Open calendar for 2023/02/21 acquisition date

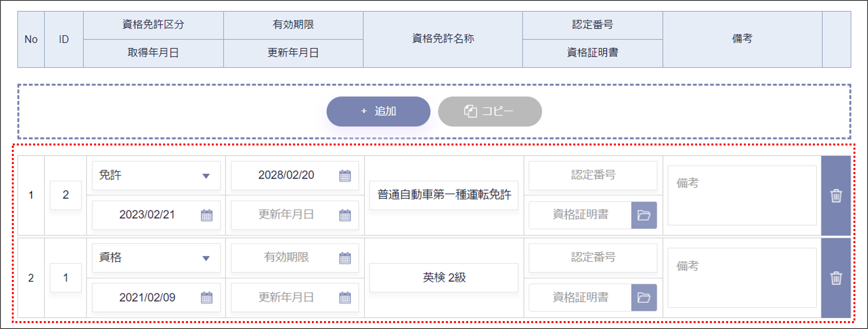(207, 215)
